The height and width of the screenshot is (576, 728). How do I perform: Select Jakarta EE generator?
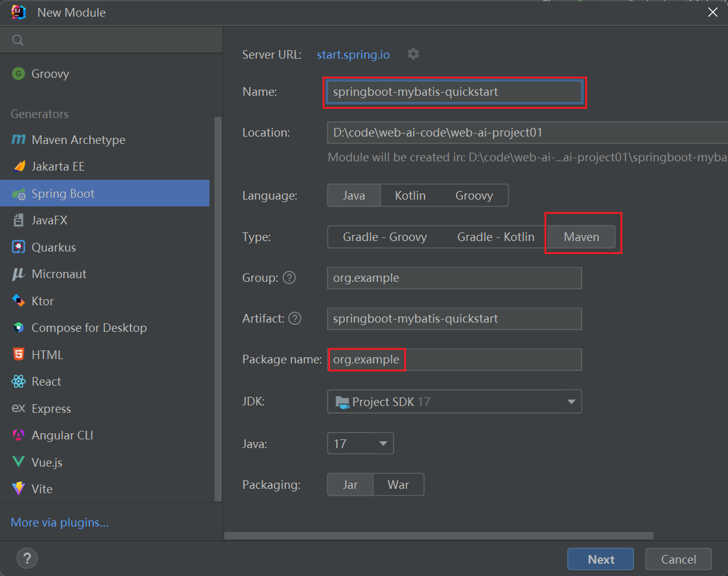tap(105, 166)
